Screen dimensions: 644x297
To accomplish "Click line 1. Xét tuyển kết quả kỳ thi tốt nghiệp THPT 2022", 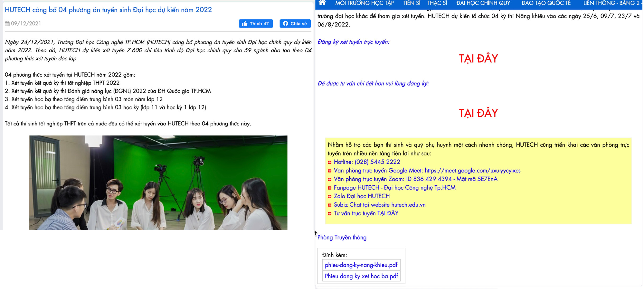I will pos(62,83).
